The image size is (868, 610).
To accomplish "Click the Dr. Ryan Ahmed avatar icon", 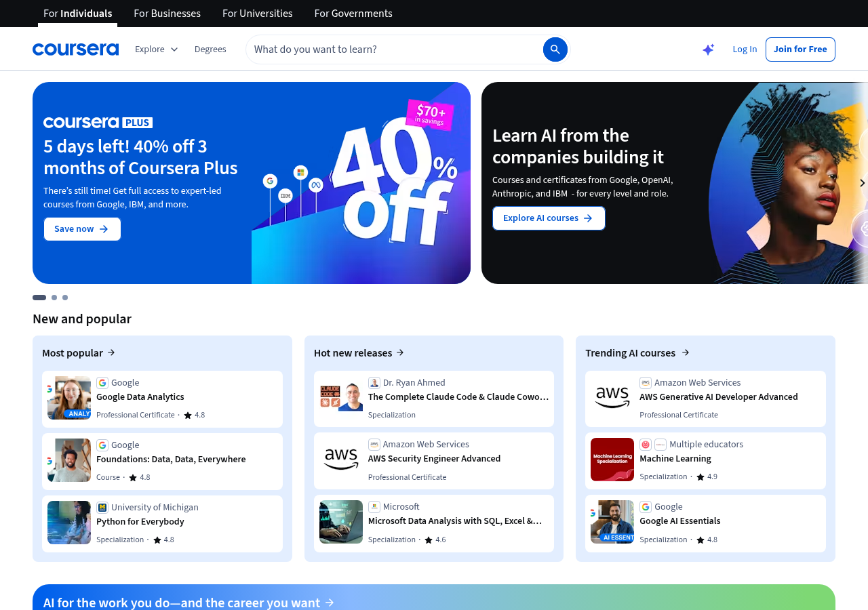I will click(374, 383).
